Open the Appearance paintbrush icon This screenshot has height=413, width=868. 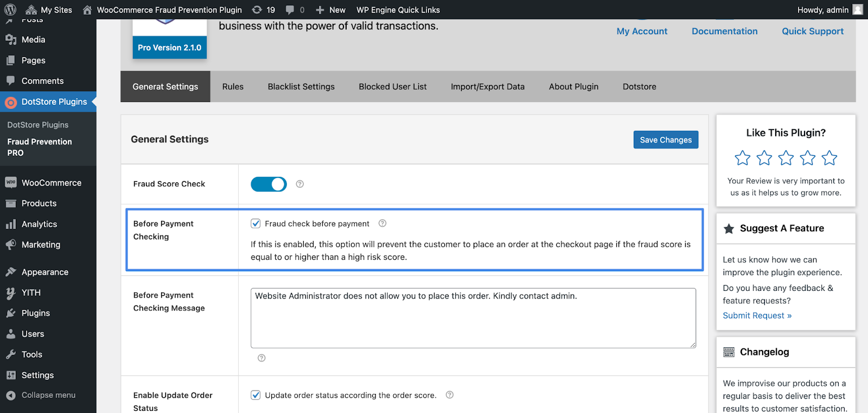[x=11, y=272]
